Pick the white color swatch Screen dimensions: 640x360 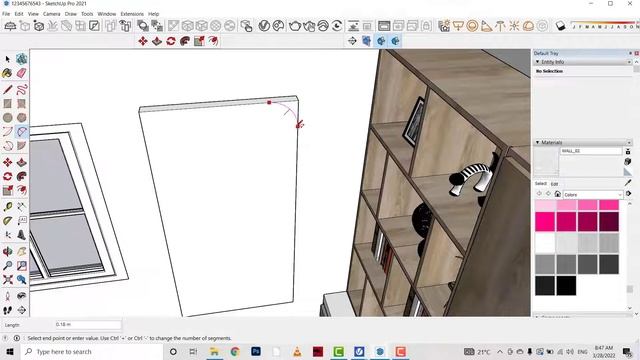(545, 243)
